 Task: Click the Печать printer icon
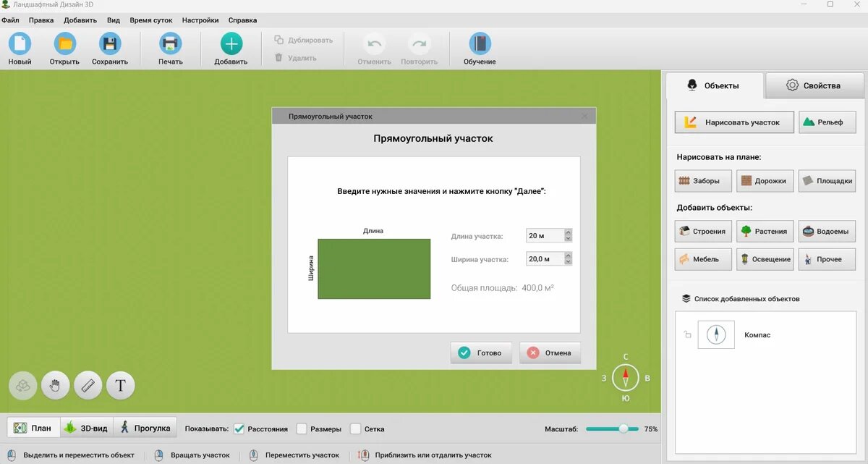pos(171,44)
